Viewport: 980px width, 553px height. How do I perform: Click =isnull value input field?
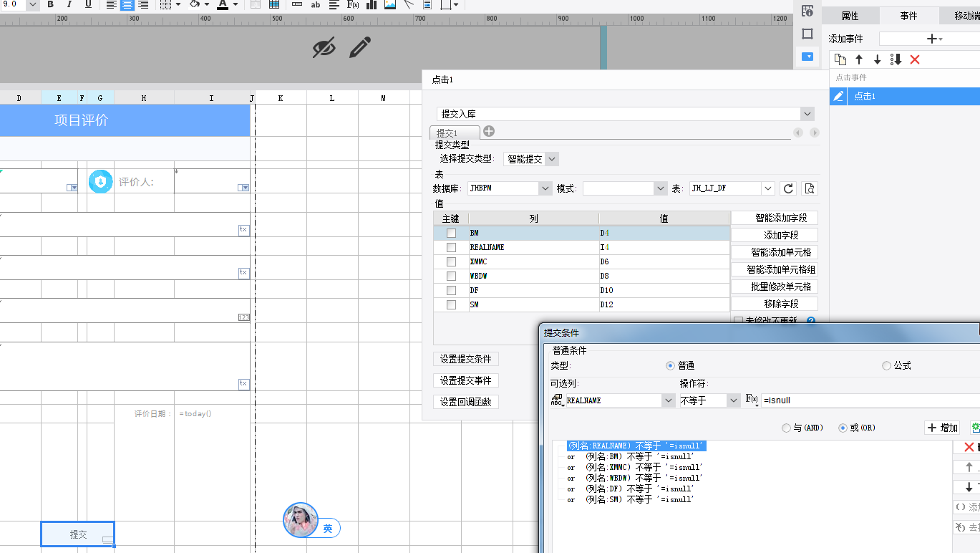870,400
